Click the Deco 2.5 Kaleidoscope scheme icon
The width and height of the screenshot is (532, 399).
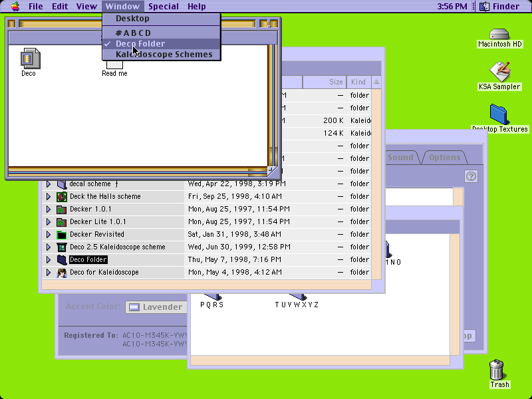pos(61,247)
